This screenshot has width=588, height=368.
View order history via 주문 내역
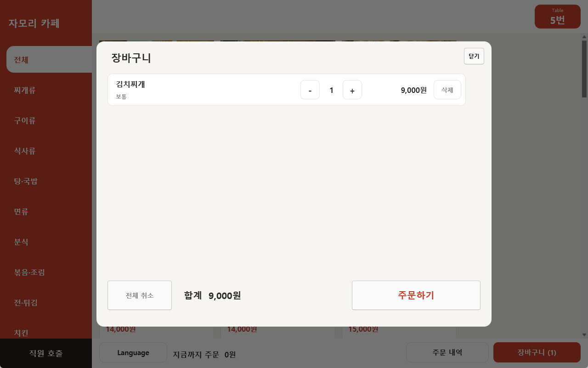coord(447,352)
